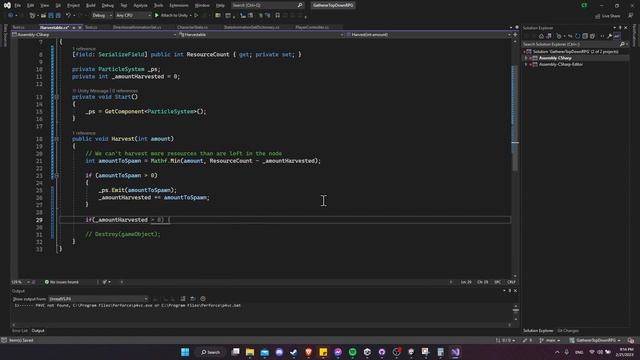This screenshot has width=640, height=360.
Task: Open the Tools menu
Action: coord(158,5)
